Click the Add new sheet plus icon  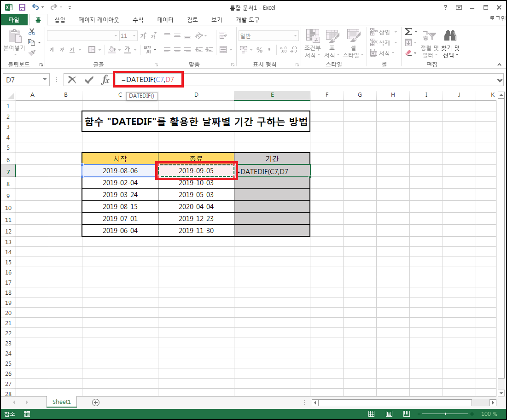(96, 402)
